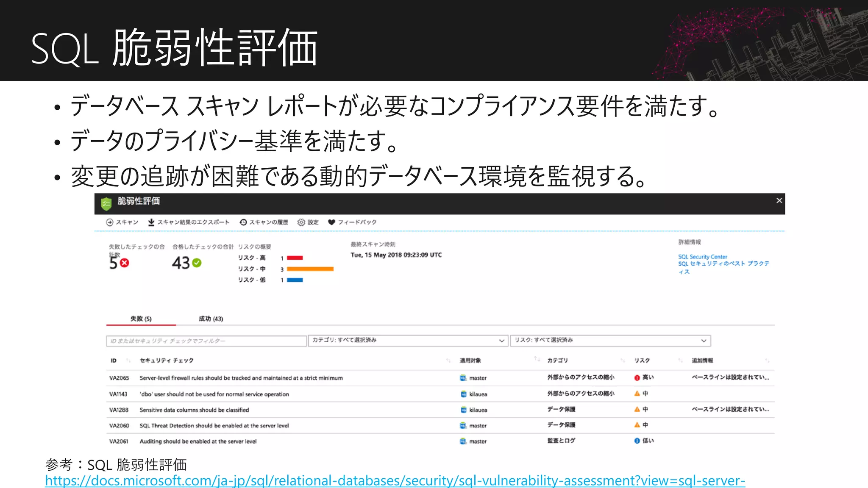Select the VA1143 'dbo' user row
Screen dimensions: 868x488
(440, 394)
